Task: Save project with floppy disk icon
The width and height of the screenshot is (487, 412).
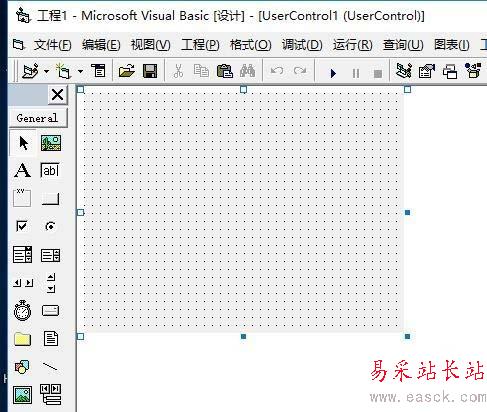Action: coord(150,71)
